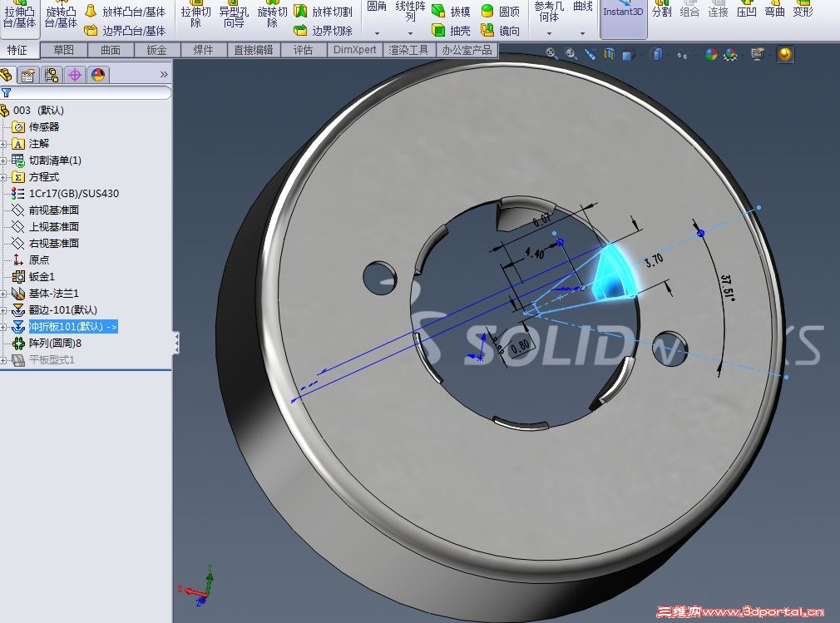Open the View Orientation cube menu
This screenshot has width=840, height=623.
629,53
